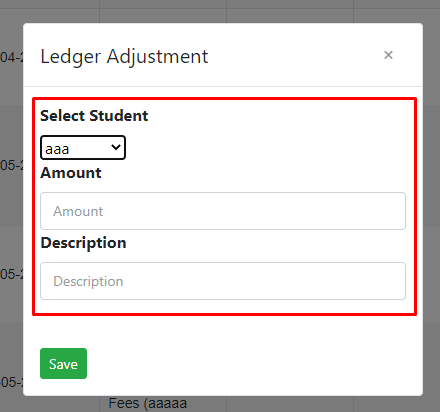
Task: Focus the Amount input field
Action: (223, 211)
